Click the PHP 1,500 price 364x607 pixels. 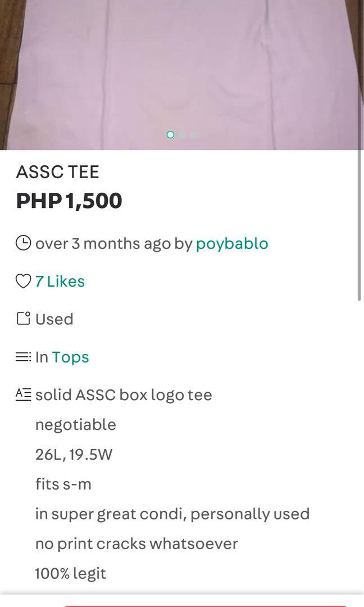(x=69, y=201)
